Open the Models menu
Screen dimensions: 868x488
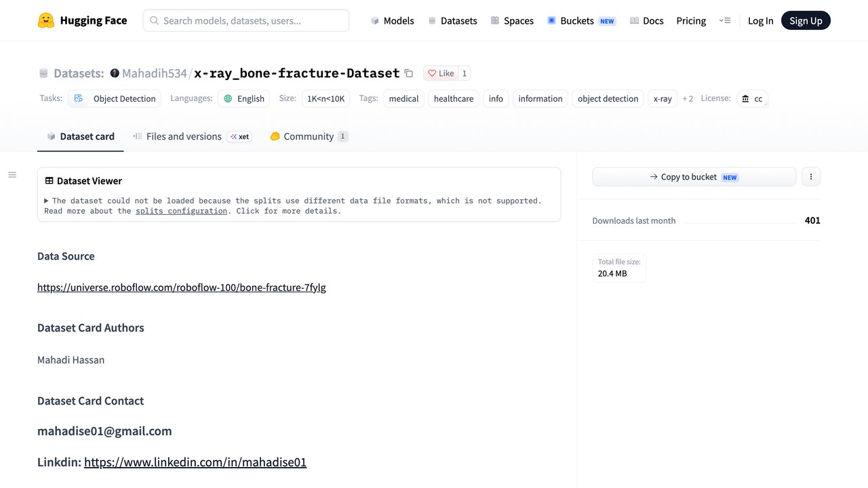point(392,21)
